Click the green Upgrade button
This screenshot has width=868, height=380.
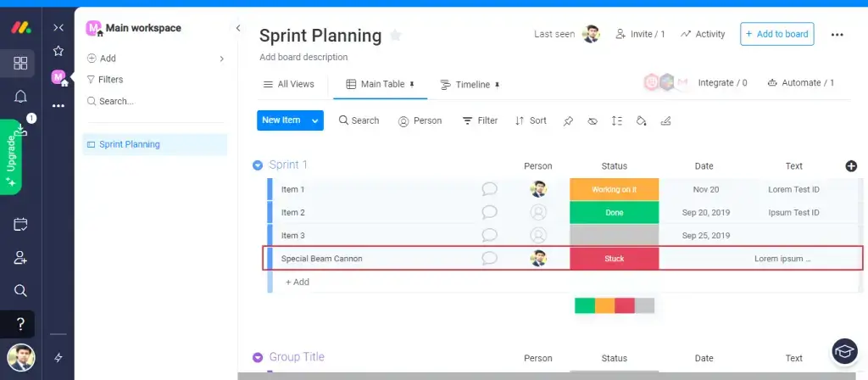click(x=11, y=157)
